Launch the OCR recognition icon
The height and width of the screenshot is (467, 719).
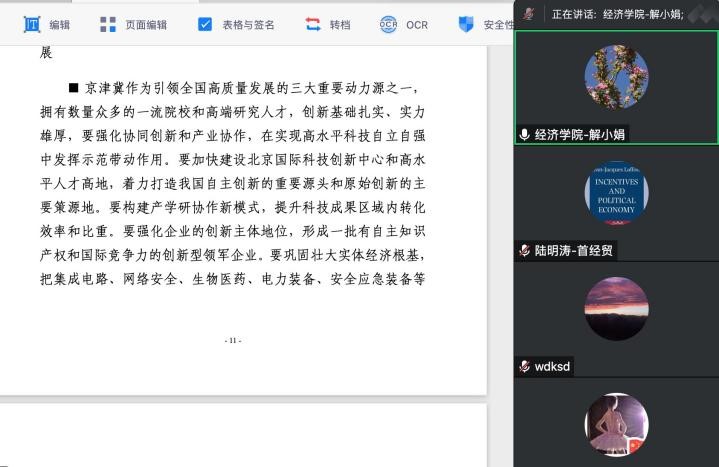click(388, 24)
